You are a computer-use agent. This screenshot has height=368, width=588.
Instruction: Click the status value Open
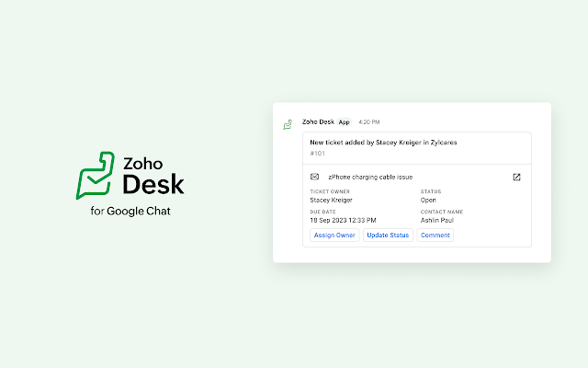click(x=428, y=201)
